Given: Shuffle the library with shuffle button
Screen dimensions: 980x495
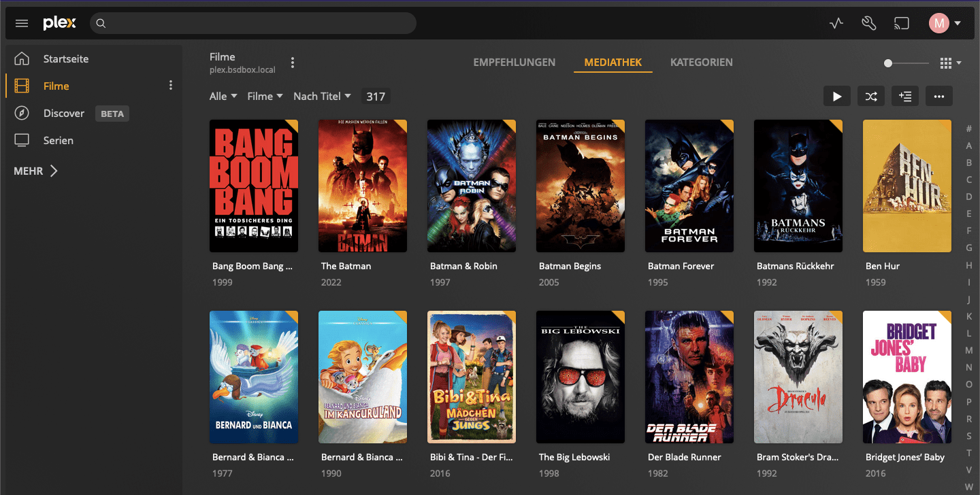Looking at the screenshot, I should click(871, 97).
